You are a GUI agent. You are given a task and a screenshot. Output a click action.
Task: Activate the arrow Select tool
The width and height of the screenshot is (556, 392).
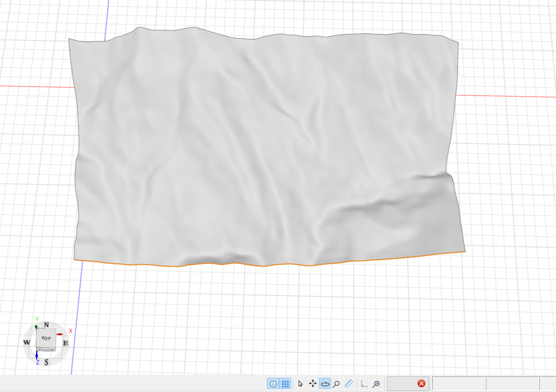(x=301, y=384)
